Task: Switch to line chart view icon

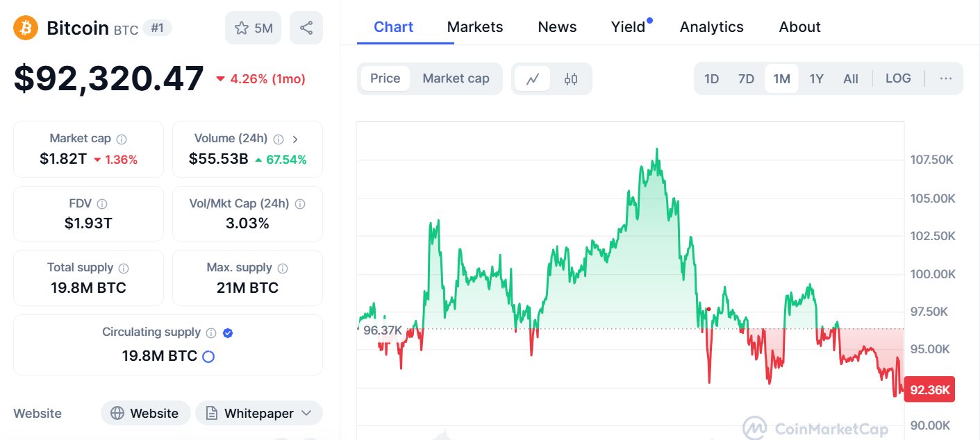Action: [x=533, y=78]
